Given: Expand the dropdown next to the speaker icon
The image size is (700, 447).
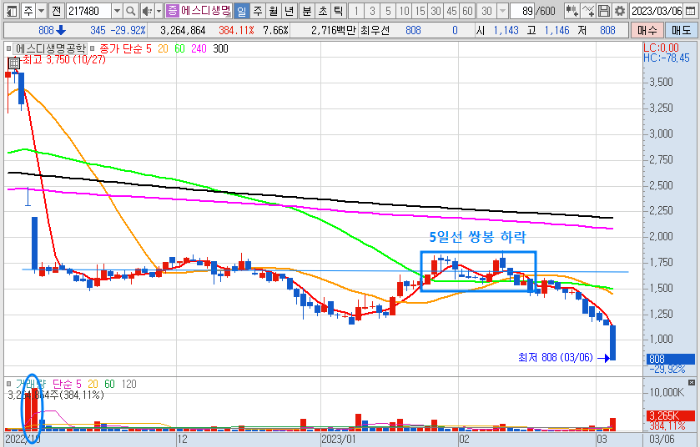Looking at the screenshot, I should click(158, 10).
